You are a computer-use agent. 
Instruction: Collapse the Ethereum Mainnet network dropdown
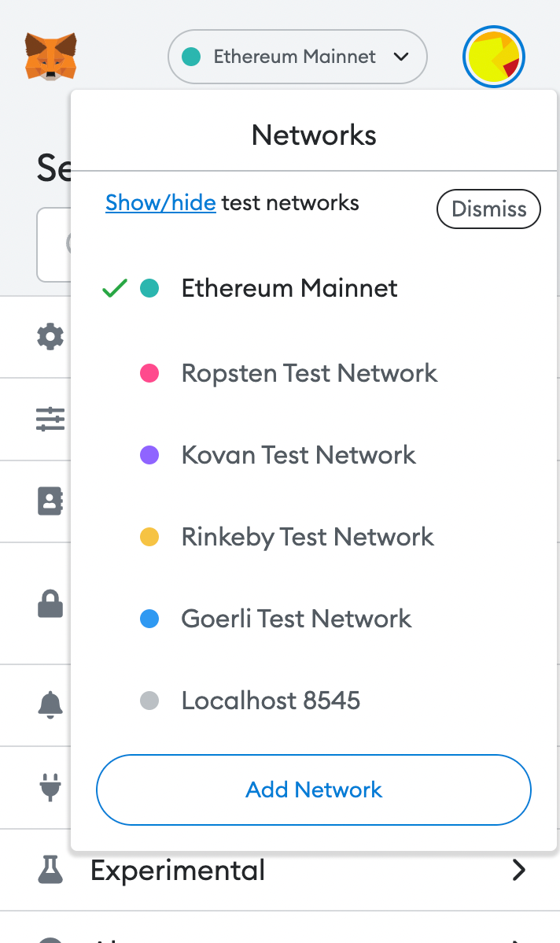click(x=297, y=57)
